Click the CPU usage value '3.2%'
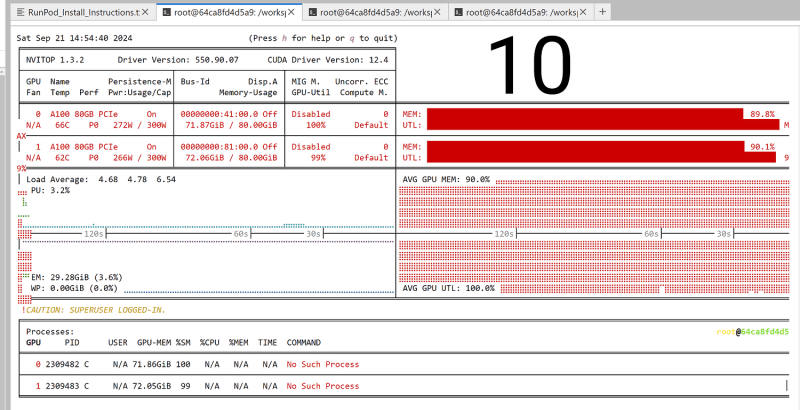Screen dimensions: 800x410 pyautogui.click(x=60, y=191)
